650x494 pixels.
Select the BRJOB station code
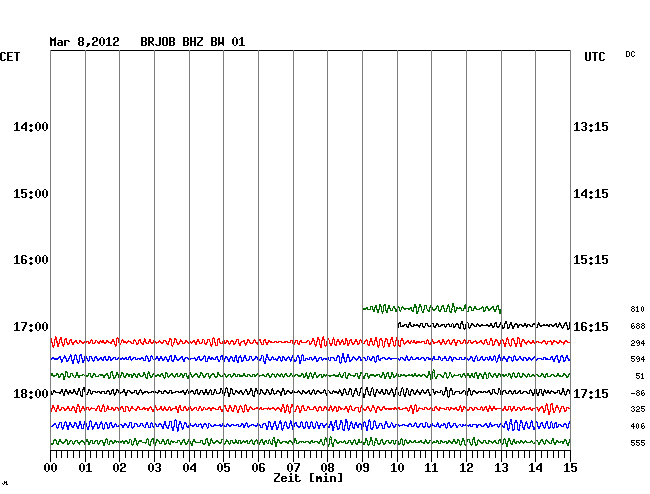coord(158,42)
